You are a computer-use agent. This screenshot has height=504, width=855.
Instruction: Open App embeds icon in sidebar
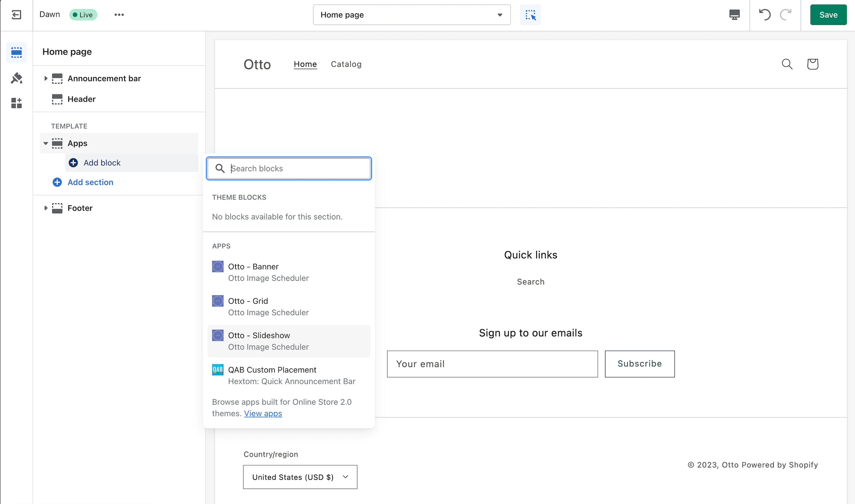pyautogui.click(x=16, y=103)
